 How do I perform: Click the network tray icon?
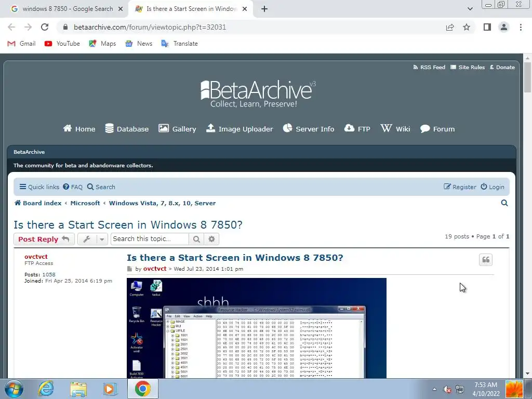click(x=460, y=389)
